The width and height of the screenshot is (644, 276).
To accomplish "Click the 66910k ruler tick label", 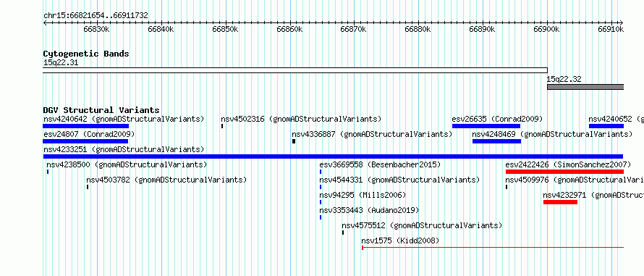I will click(611, 29).
